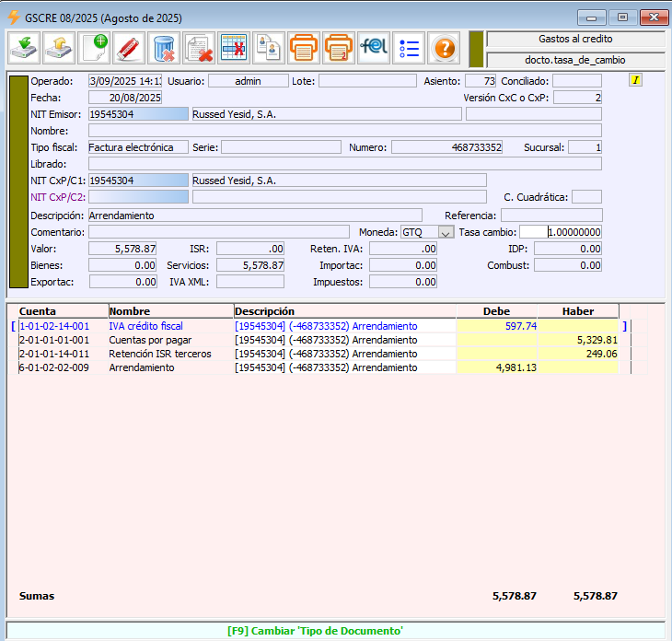
Task: Click the save/download green arrow icon
Action: (23, 47)
